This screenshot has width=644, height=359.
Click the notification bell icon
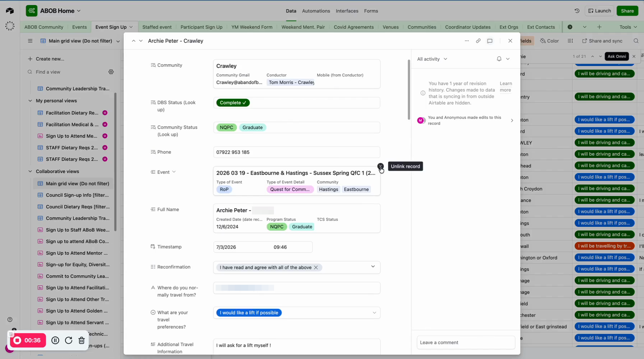pyautogui.click(x=499, y=59)
